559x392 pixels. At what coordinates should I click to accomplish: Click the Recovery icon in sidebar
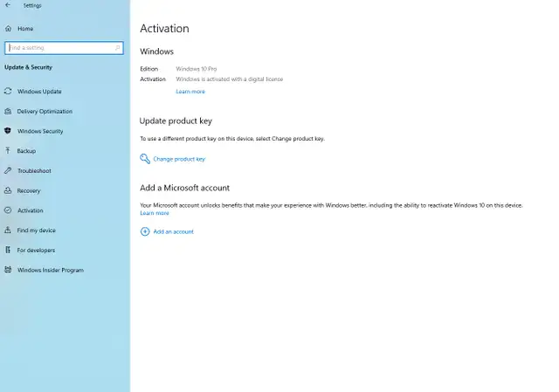click(8, 190)
